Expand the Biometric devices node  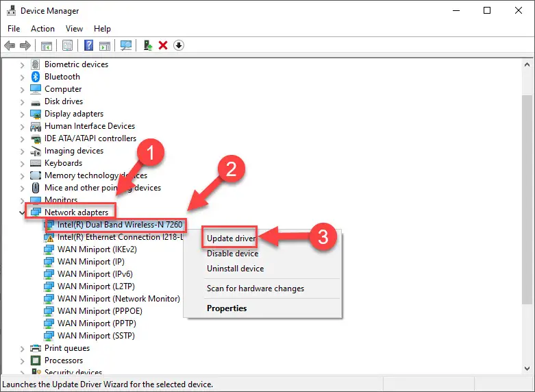[x=22, y=64]
